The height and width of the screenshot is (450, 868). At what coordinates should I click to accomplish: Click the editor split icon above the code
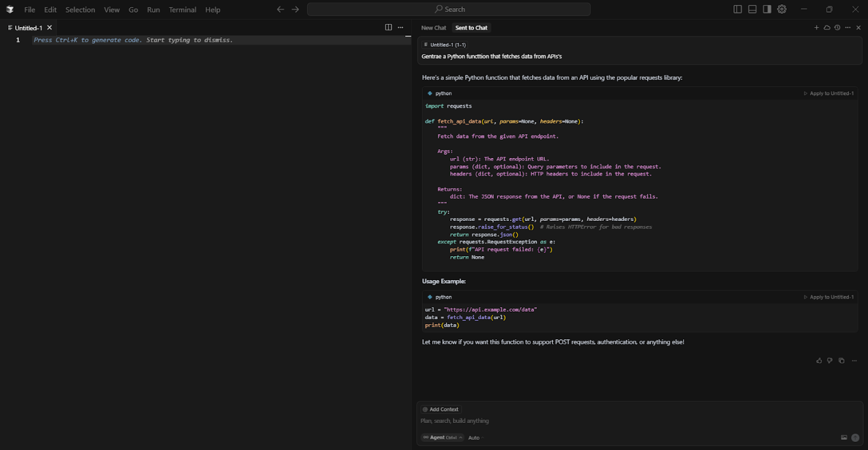click(x=388, y=27)
